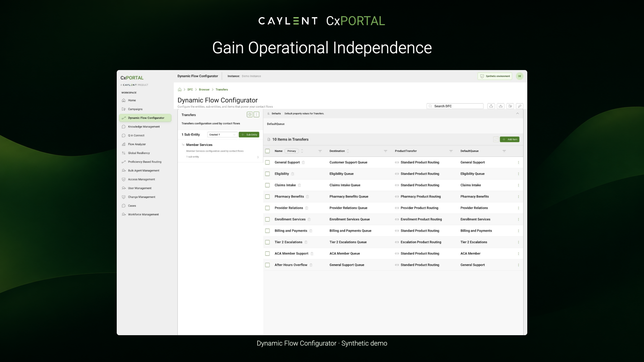Image resolution: width=644 pixels, height=362 pixels.
Task: Filter icon on ProductTransfer column
Action: coord(451,151)
